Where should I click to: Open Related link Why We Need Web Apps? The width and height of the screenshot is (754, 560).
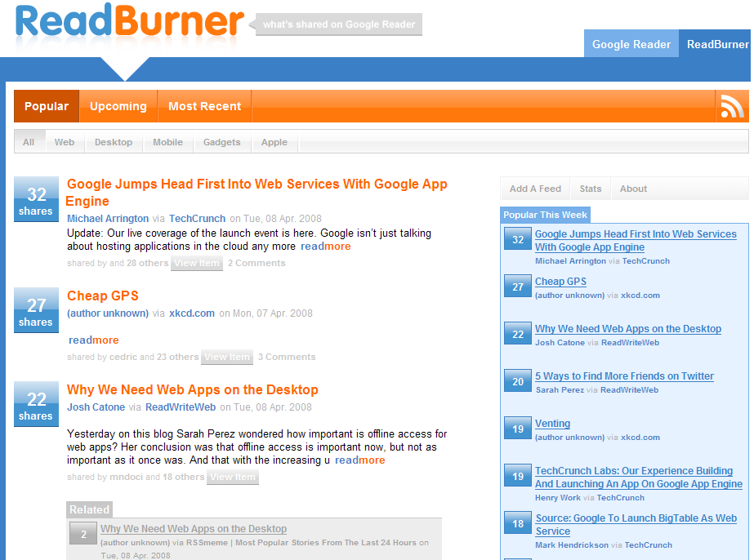[194, 529]
